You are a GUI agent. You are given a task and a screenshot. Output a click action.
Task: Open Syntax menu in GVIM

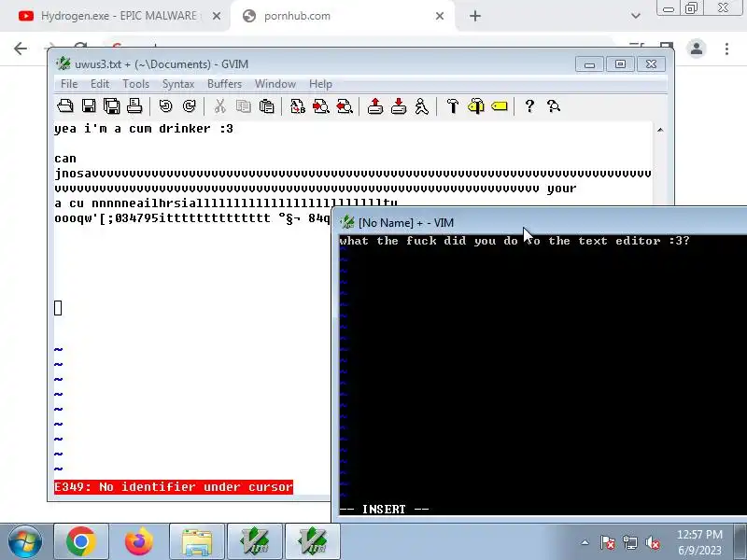(x=178, y=84)
